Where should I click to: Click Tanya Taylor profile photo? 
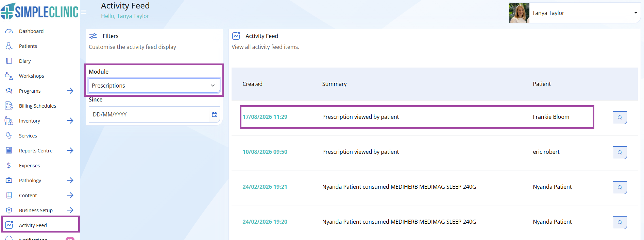coord(519,13)
